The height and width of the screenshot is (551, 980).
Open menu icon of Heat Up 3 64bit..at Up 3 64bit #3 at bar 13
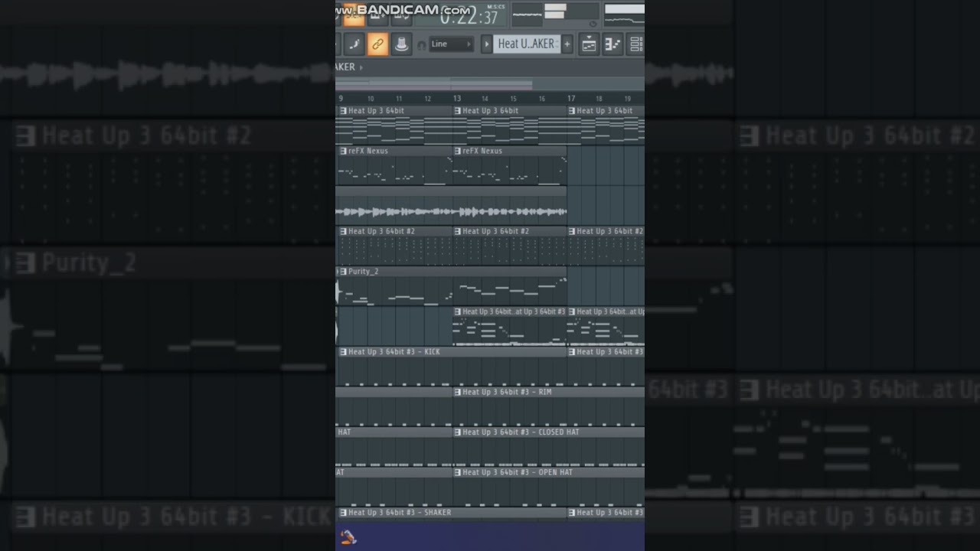click(x=457, y=311)
